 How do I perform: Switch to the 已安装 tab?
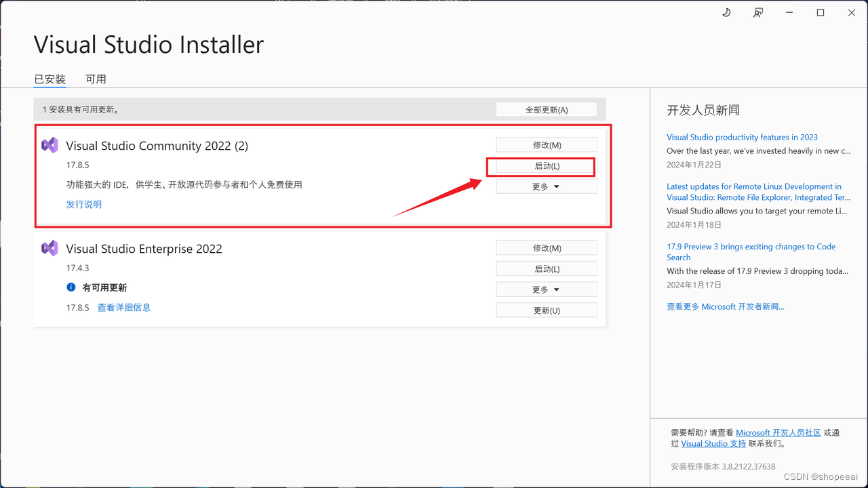pyautogui.click(x=50, y=79)
